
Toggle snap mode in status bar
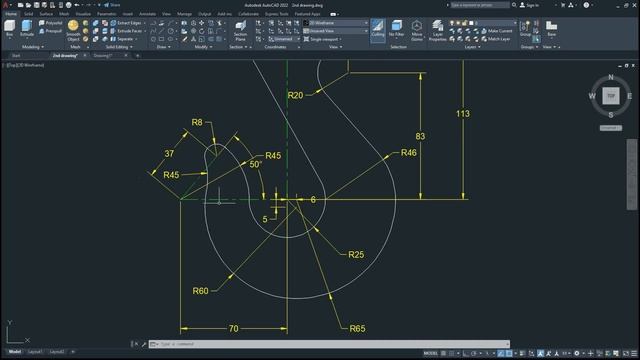[451, 353]
